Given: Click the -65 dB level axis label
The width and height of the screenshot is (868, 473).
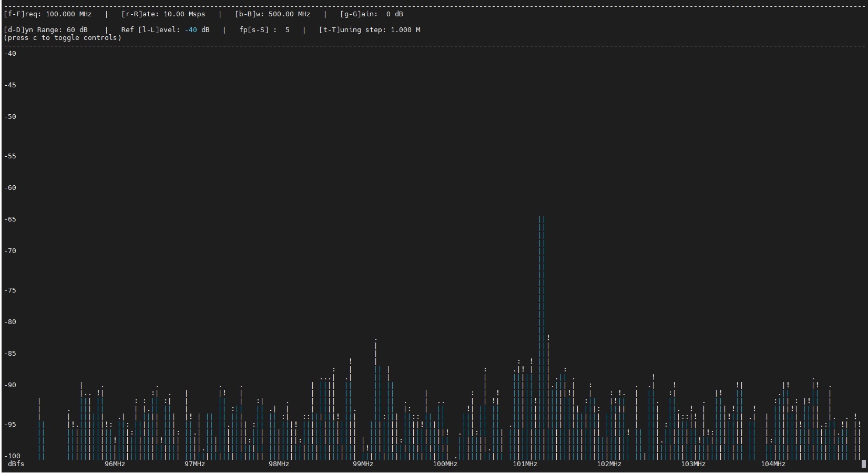Looking at the screenshot, I should pos(10,219).
